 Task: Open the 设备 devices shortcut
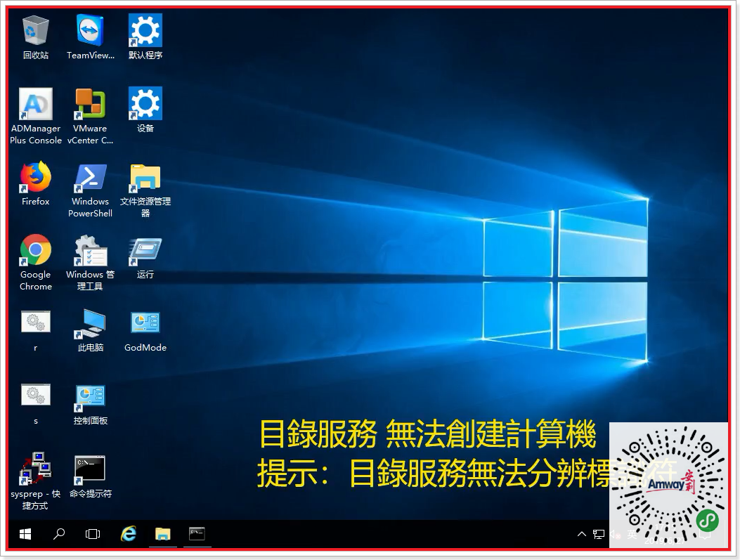click(145, 110)
